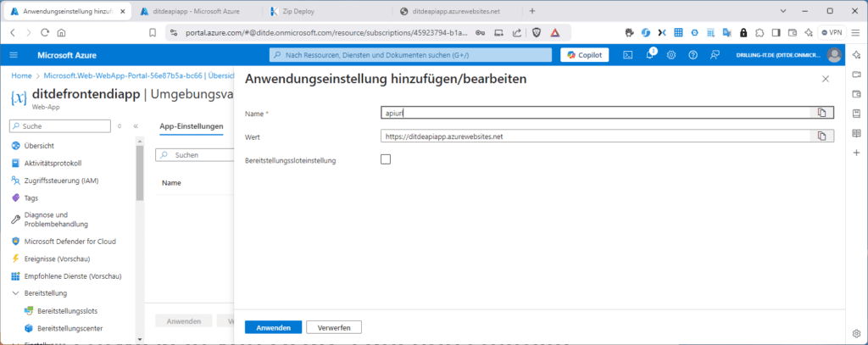868x345 pixels.
Task: Open the translate extension icon
Action: [x=726, y=33]
